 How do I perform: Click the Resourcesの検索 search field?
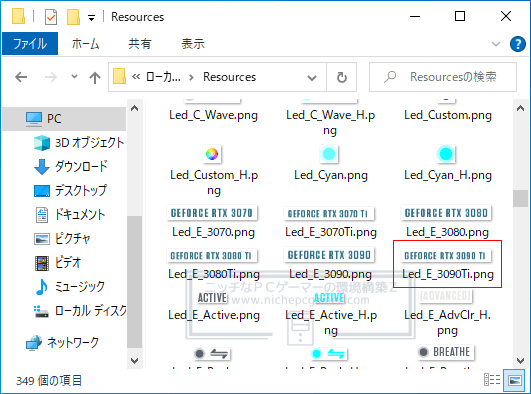(x=443, y=77)
